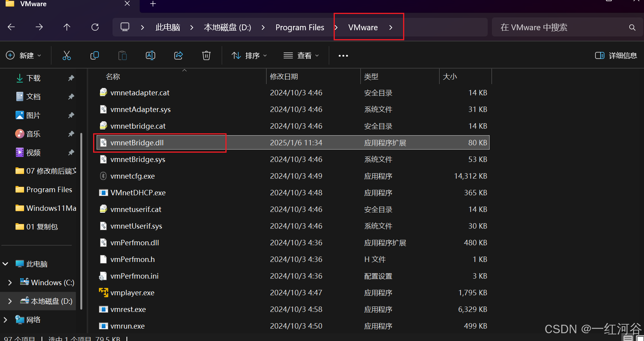The height and width of the screenshot is (341, 644).
Task: Sort by the 名称 column header
Action: (x=113, y=77)
